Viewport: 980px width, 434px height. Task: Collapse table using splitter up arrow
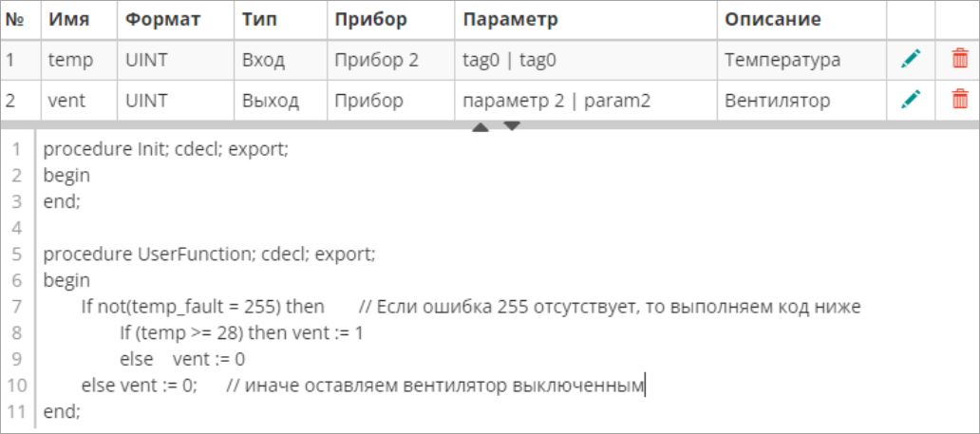click(x=481, y=127)
